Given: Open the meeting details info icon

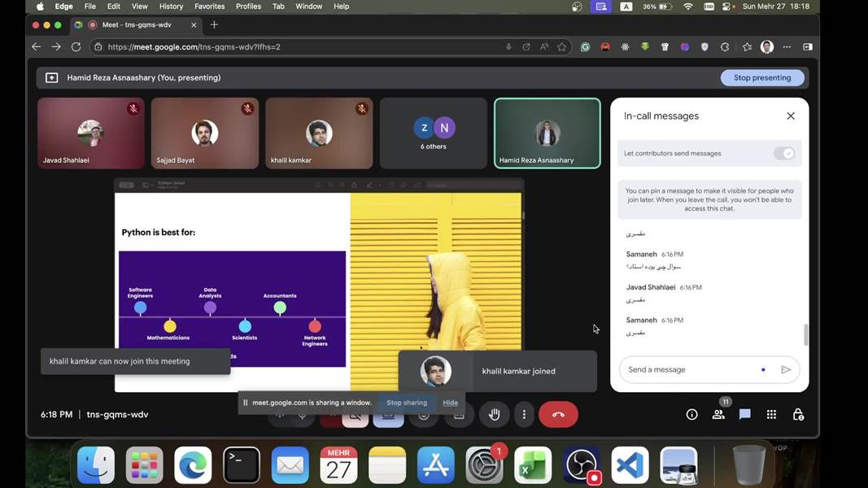Looking at the screenshot, I should 691,415.
